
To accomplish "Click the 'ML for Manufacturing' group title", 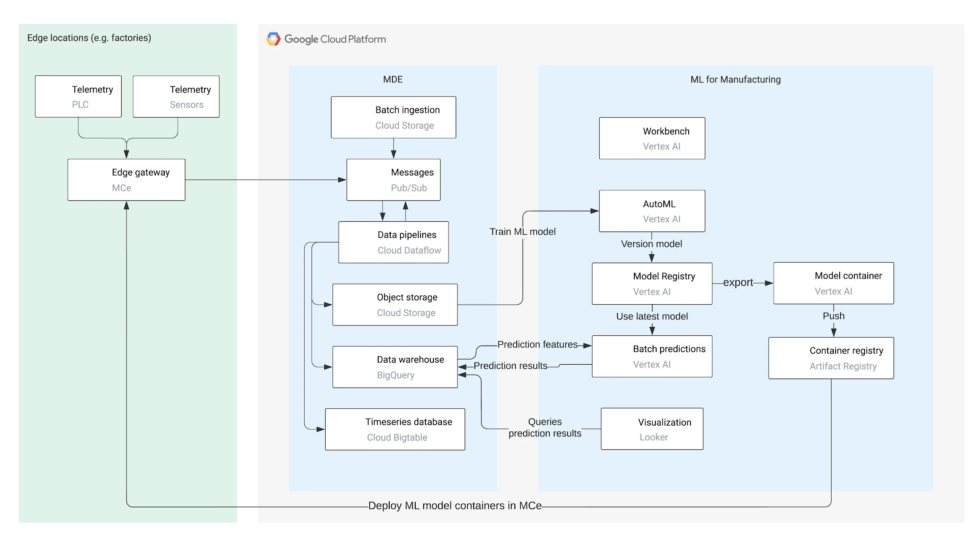I will (735, 80).
